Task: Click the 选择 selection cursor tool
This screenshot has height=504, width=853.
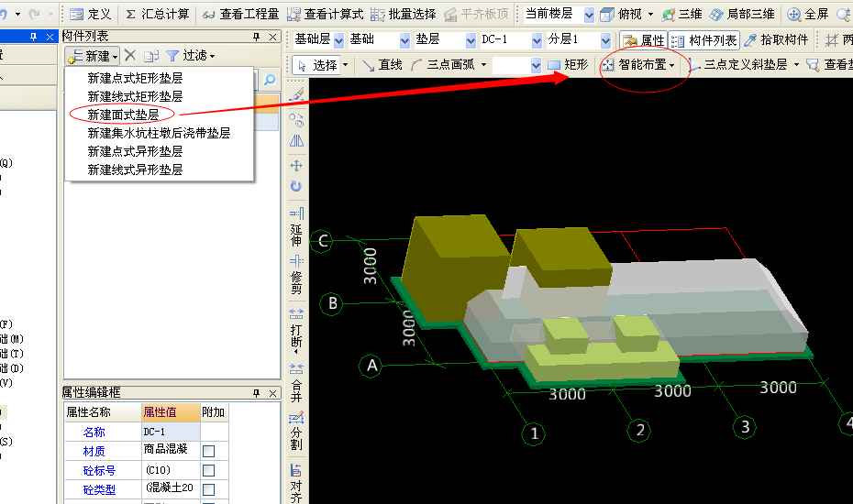Action: click(x=318, y=65)
